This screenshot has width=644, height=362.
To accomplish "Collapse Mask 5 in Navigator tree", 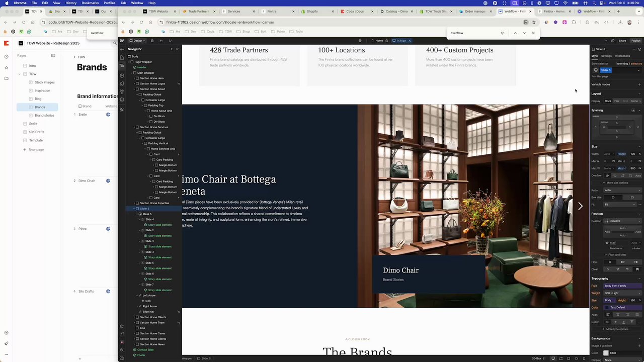I will [x=137, y=214].
